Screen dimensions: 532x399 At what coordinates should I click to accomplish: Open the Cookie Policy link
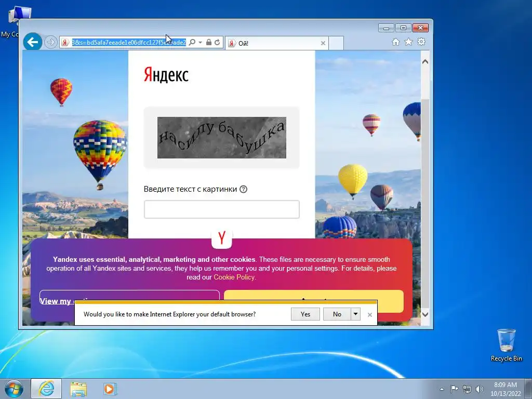tap(234, 277)
